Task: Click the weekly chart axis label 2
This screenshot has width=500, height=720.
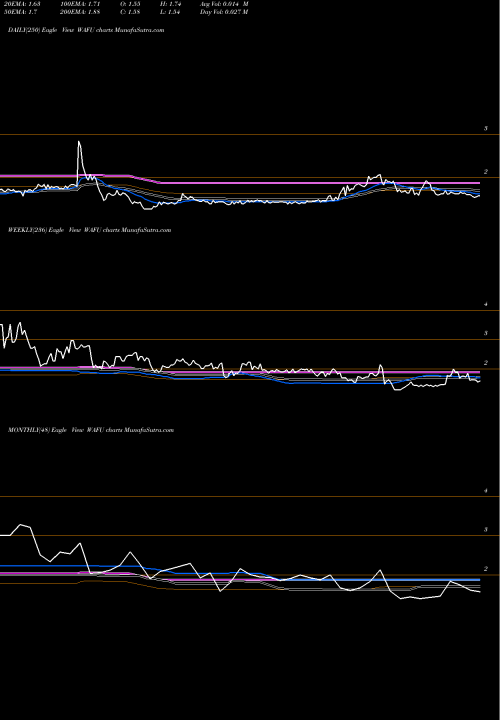Action: 486,363
